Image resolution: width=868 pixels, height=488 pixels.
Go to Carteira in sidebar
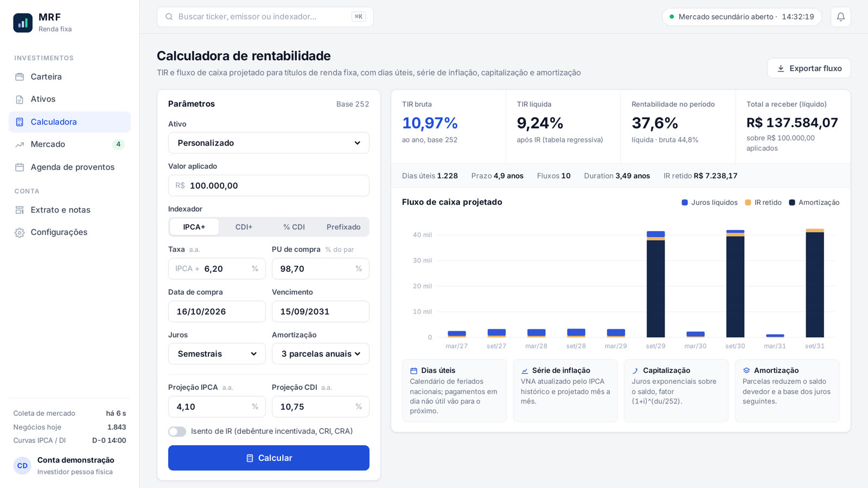69,76
